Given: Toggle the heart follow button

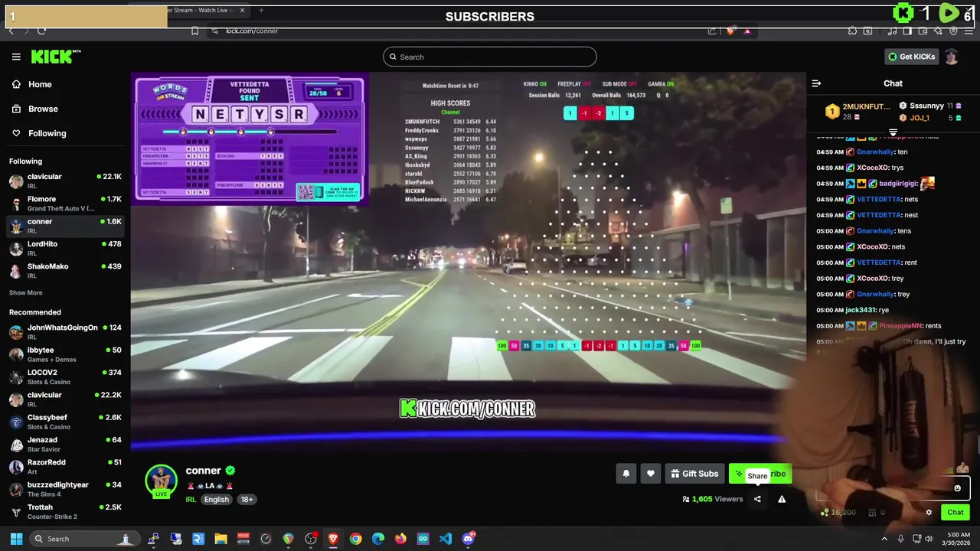Looking at the screenshot, I should 650,474.
